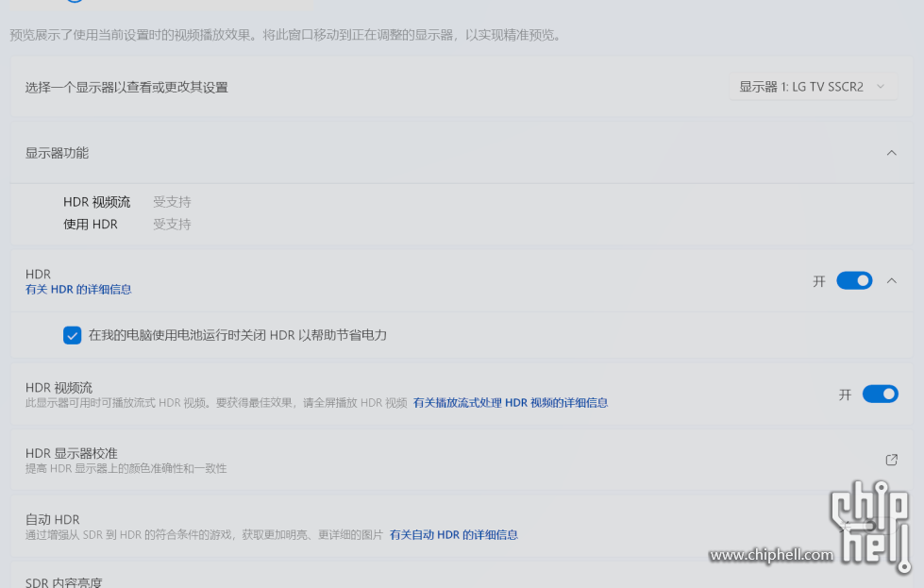Click the HDR 显示器校准 row title
This screenshot has height=588, width=924.
click(72, 453)
